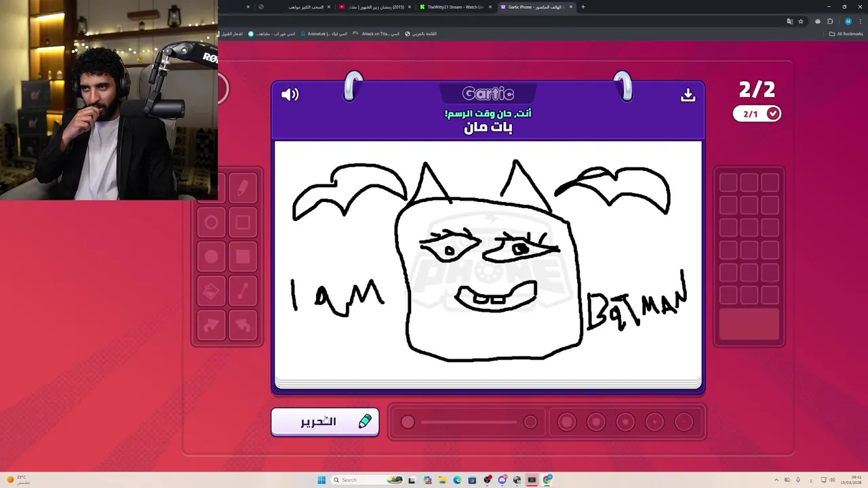
Task: Select the empty circle shape tool
Action: point(212,223)
